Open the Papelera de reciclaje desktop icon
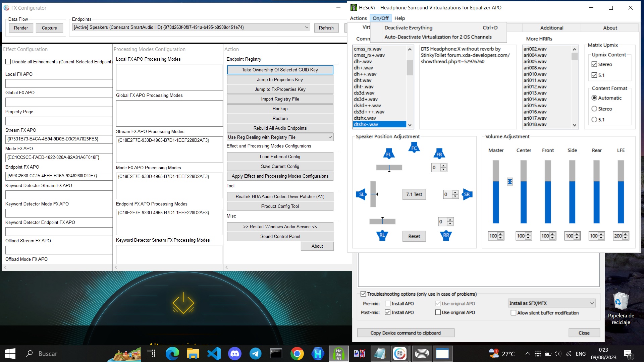Viewport: 644px width, 362px height. (621, 308)
